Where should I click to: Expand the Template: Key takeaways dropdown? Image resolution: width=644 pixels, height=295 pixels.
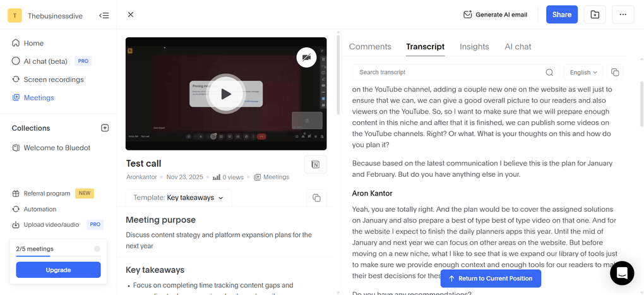pyautogui.click(x=179, y=198)
